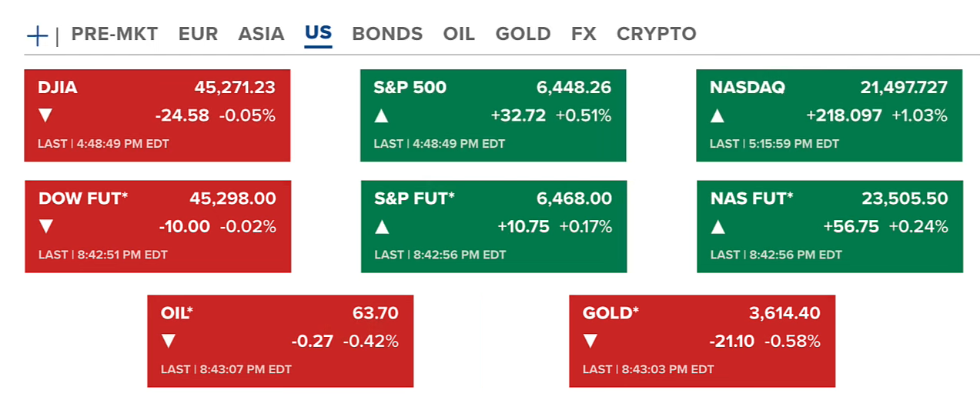This screenshot has width=980, height=407.
Task: Click the S&P FUT up arrow icon
Action: (x=382, y=227)
